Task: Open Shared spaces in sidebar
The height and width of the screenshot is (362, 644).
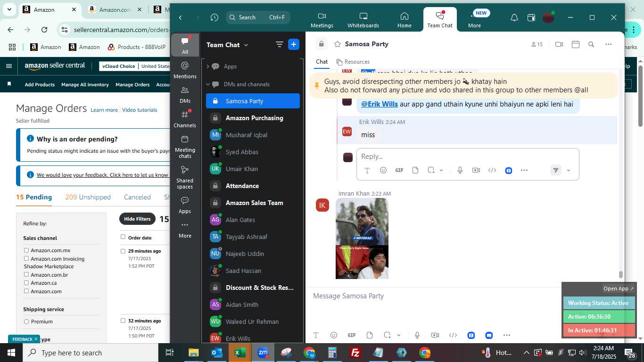Action: 185,177
